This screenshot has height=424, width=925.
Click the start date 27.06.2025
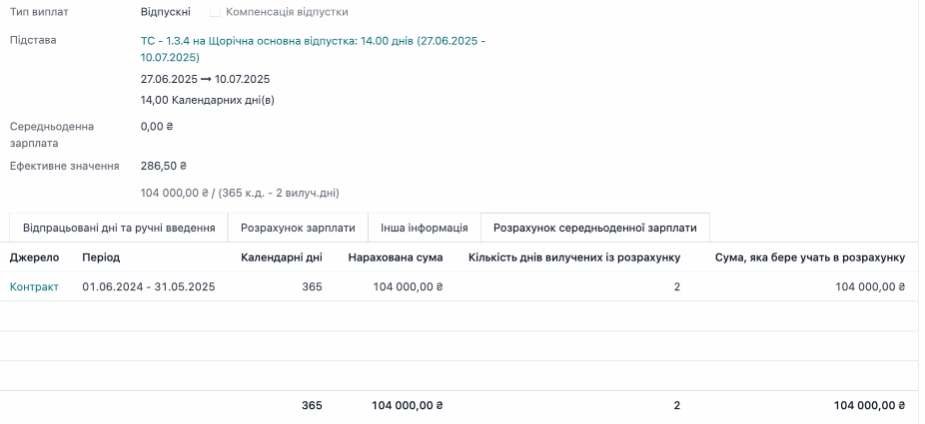point(169,79)
